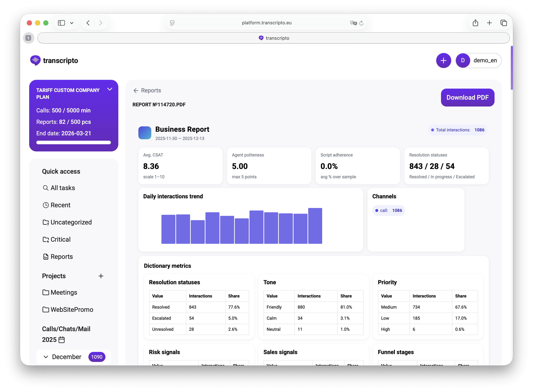This screenshot has height=392, width=533.
Task: Click the Safari address bar
Action: 266,23
